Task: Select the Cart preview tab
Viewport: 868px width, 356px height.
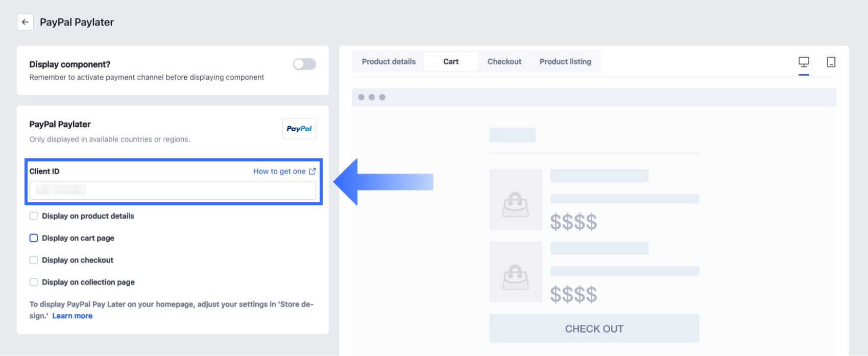Action: [451, 62]
